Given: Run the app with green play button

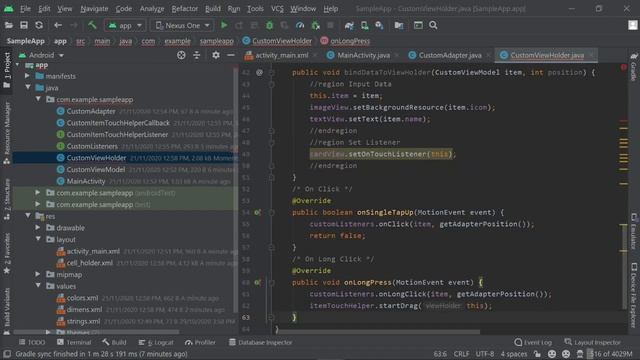Looking at the screenshot, I should tap(224, 25).
